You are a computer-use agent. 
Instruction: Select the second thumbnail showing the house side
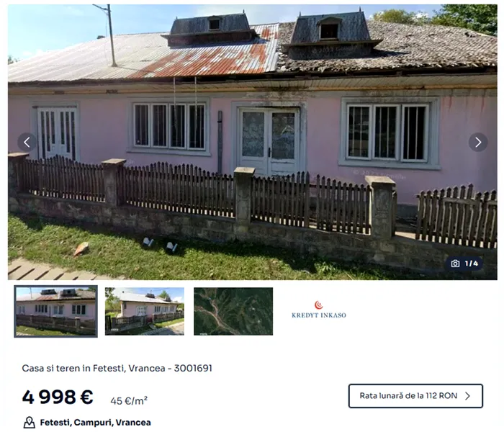click(x=145, y=311)
